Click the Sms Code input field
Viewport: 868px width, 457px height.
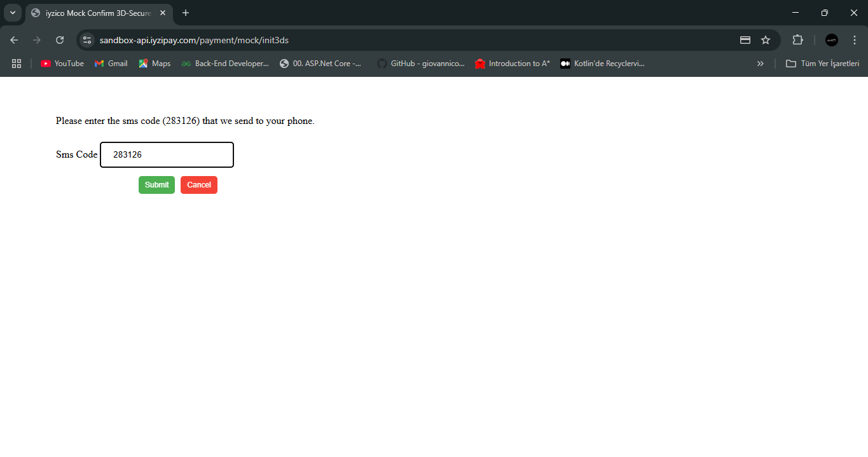(x=167, y=155)
